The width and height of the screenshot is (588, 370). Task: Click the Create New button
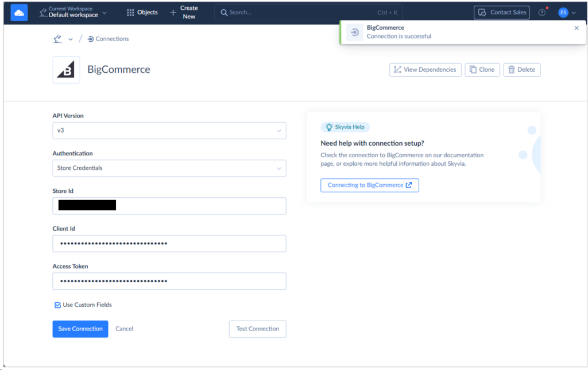[x=184, y=13]
